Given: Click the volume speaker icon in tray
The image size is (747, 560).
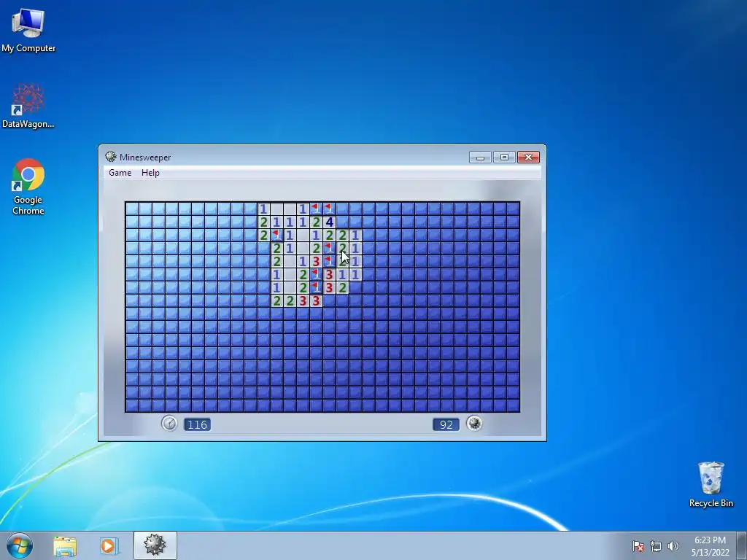Looking at the screenshot, I should (673, 546).
